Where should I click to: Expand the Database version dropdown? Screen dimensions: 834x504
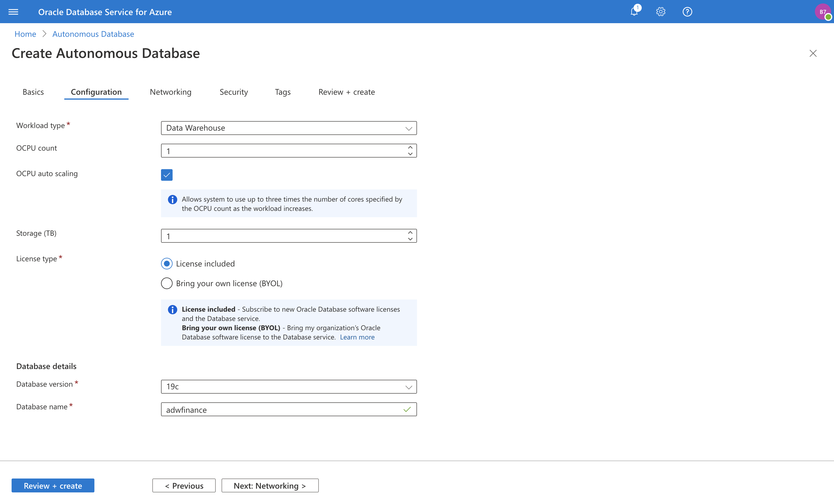(288, 387)
